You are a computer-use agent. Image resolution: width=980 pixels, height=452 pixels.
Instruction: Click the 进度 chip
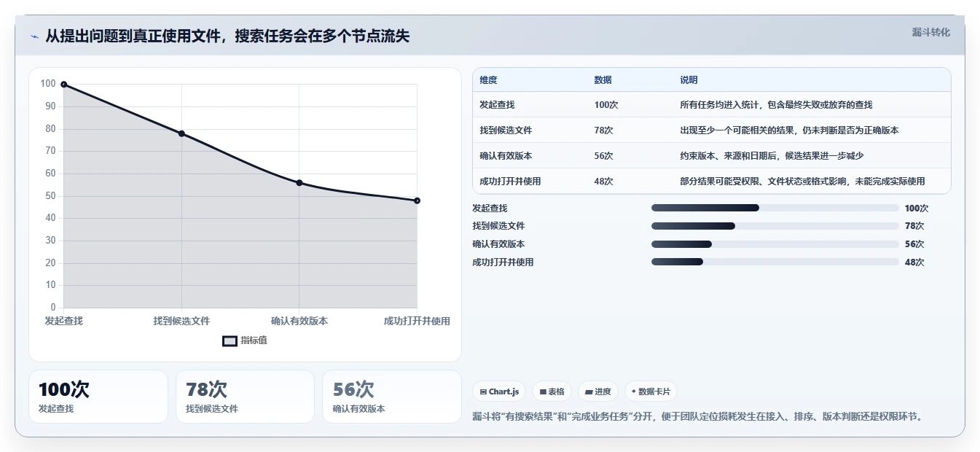pyautogui.click(x=598, y=391)
